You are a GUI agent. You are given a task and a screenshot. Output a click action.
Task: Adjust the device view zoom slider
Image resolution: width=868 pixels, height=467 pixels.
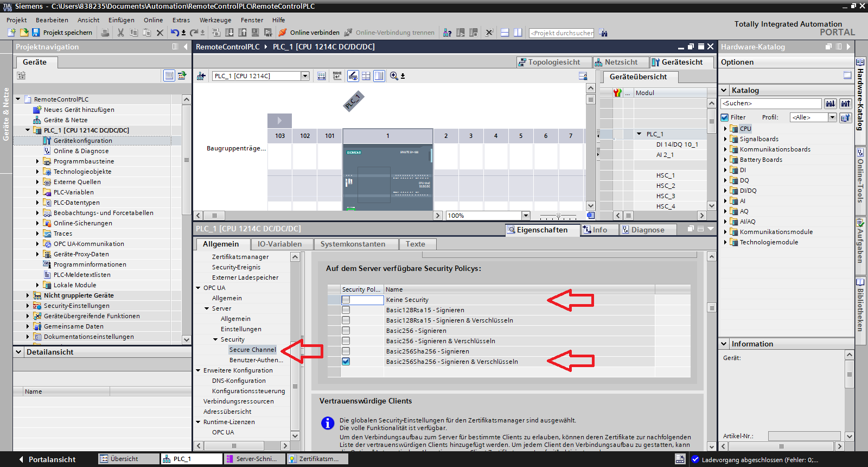[x=558, y=216]
